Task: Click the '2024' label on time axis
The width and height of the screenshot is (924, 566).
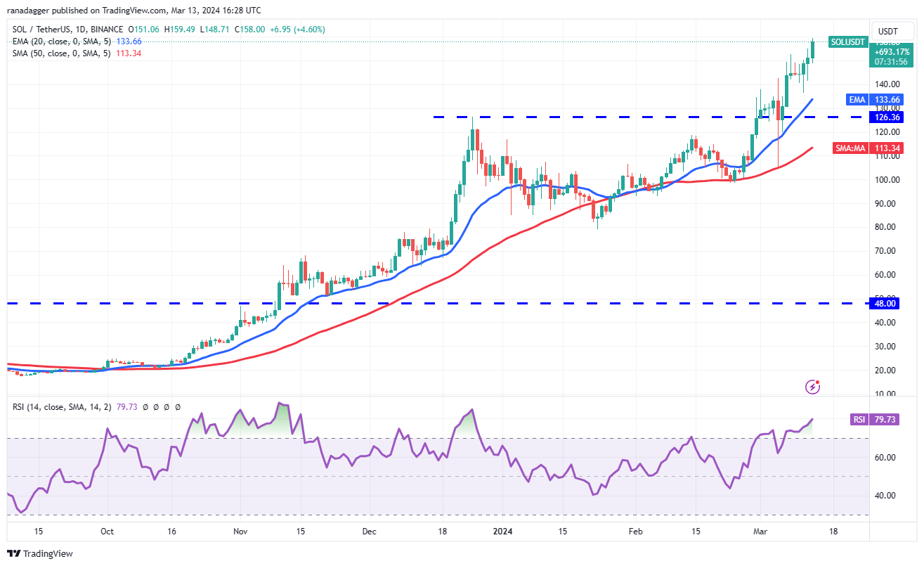Action: [503, 532]
